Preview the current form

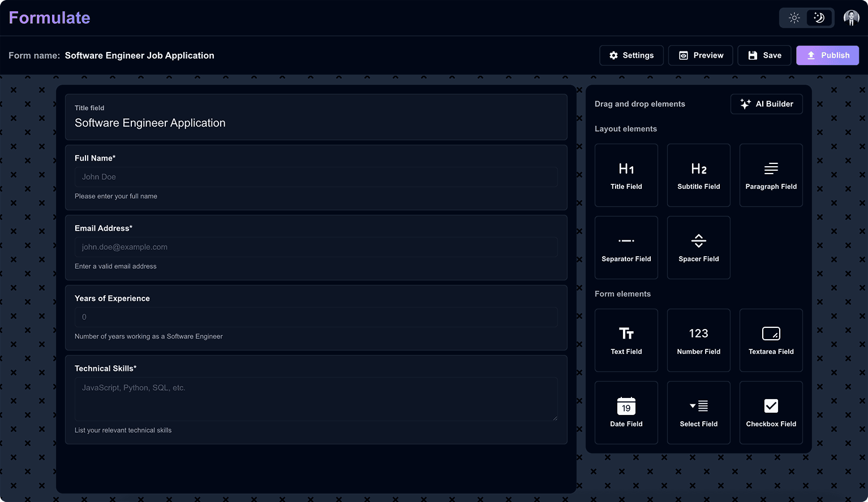tap(701, 55)
